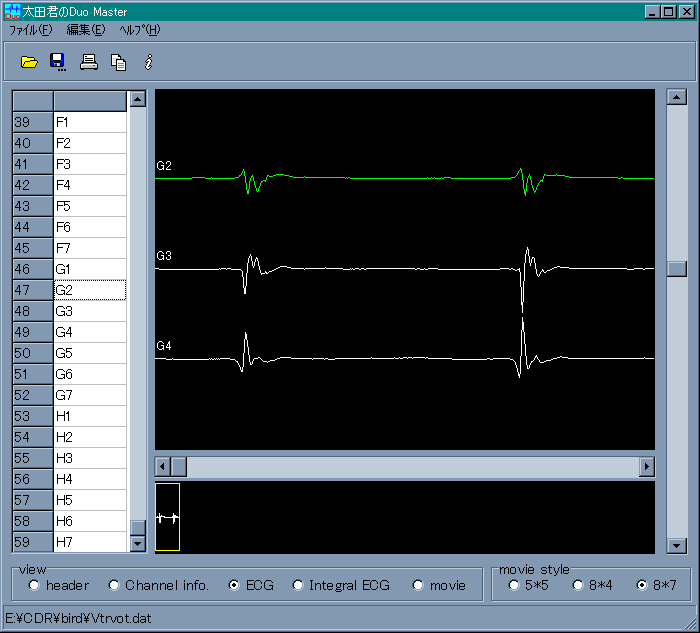Open the ヘルプ(H) menu
The image size is (700, 633).
pos(139,30)
